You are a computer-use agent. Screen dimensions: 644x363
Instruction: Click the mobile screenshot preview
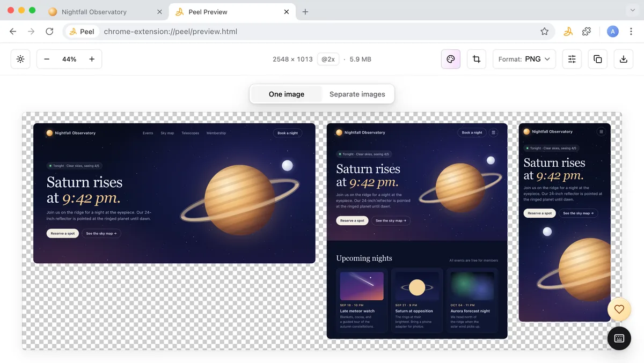[x=565, y=223]
